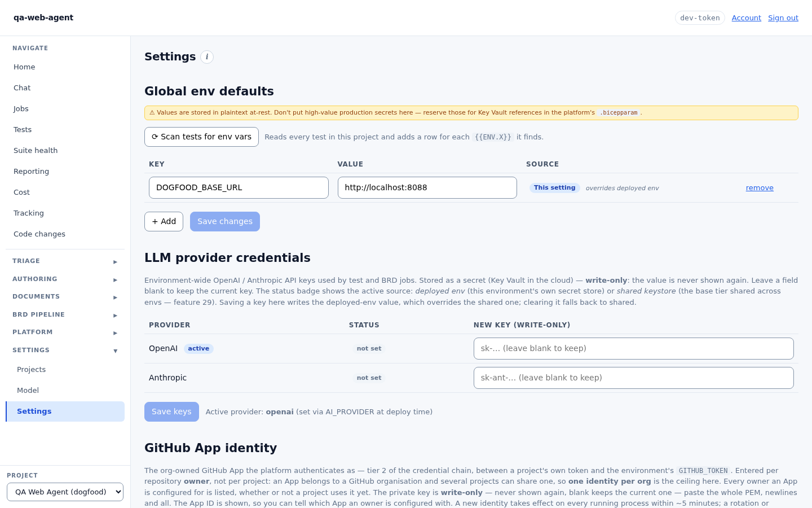Navigate to Tests
The image size is (812, 508).
point(65,130)
